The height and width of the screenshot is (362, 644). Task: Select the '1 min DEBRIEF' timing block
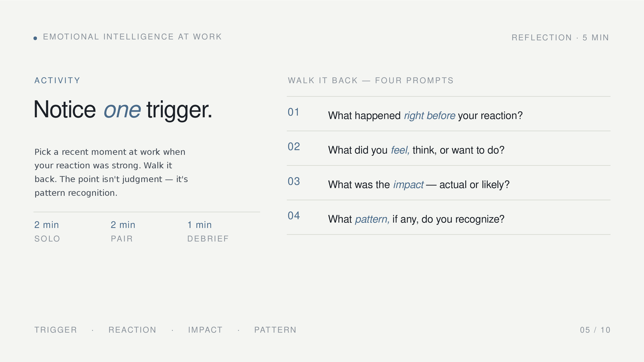[208, 231]
